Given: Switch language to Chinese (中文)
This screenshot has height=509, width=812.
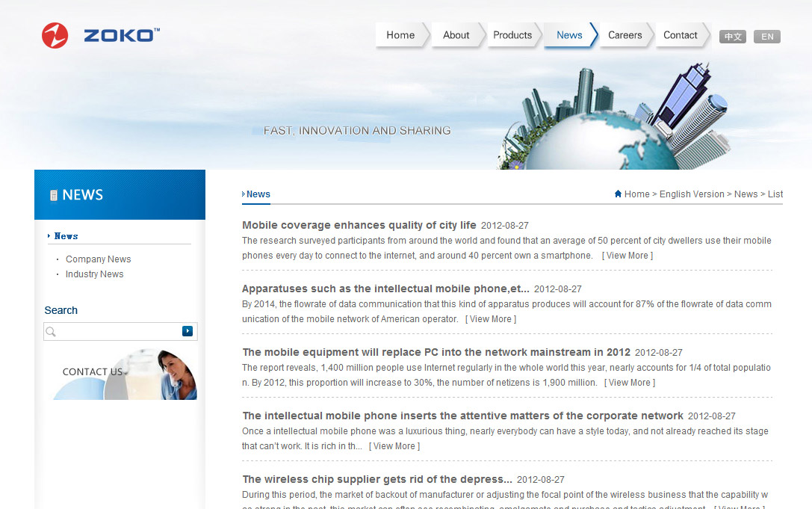Looking at the screenshot, I should tap(733, 37).
